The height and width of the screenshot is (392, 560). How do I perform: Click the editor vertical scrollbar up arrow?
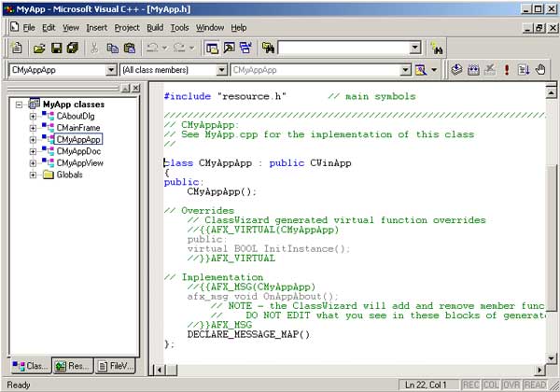(551, 93)
